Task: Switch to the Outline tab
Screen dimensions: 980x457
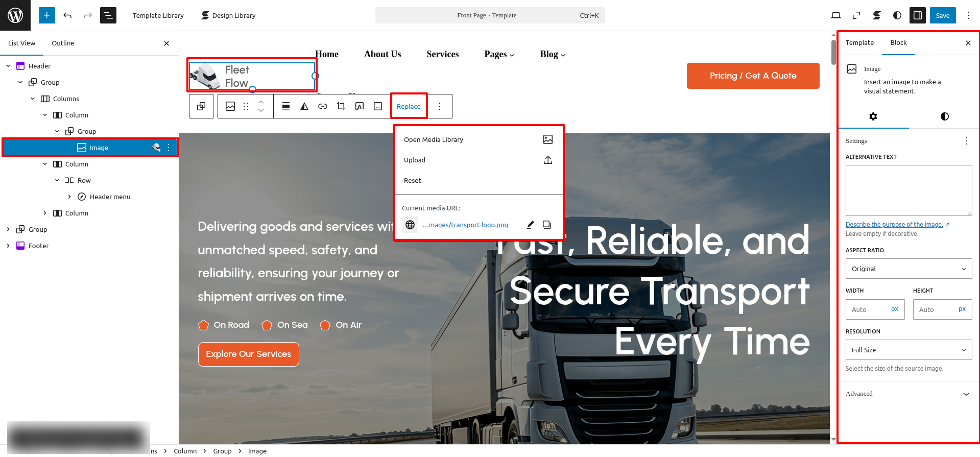Action: [x=63, y=43]
